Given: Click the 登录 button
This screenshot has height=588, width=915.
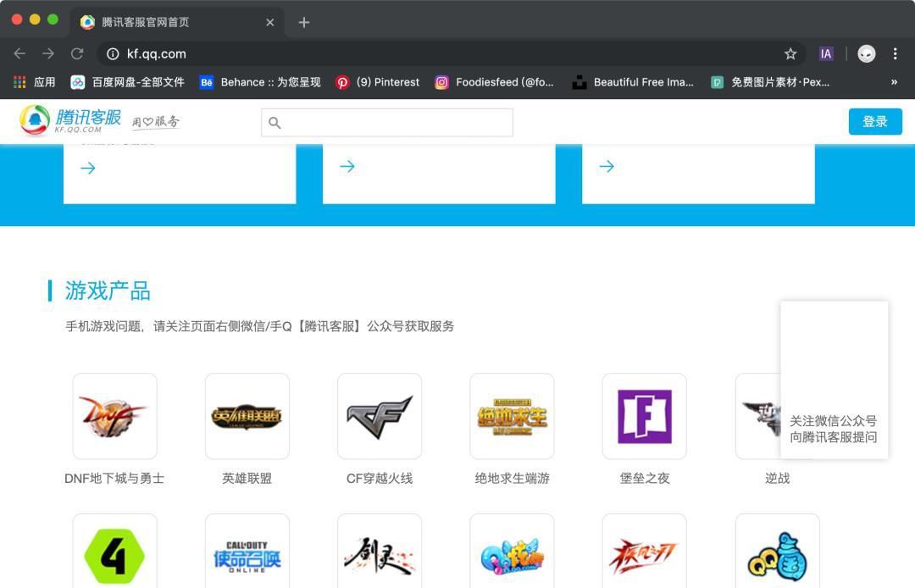Looking at the screenshot, I should [x=875, y=121].
